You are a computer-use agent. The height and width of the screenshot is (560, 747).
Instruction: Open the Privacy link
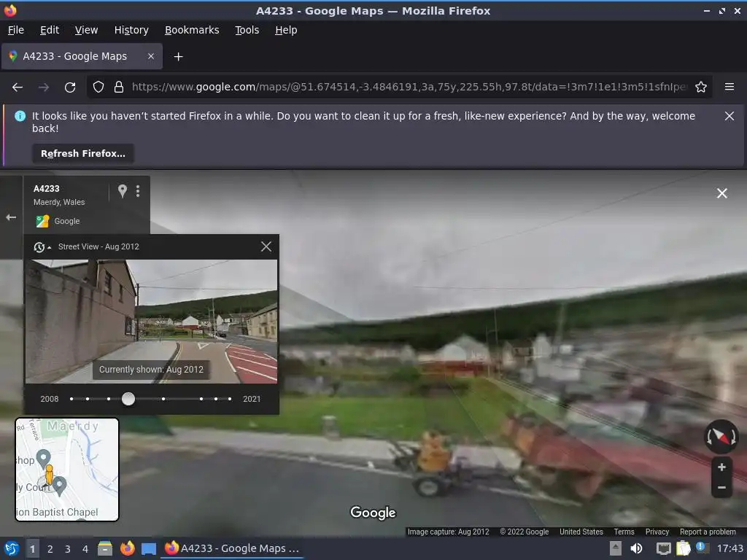click(x=657, y=532)
